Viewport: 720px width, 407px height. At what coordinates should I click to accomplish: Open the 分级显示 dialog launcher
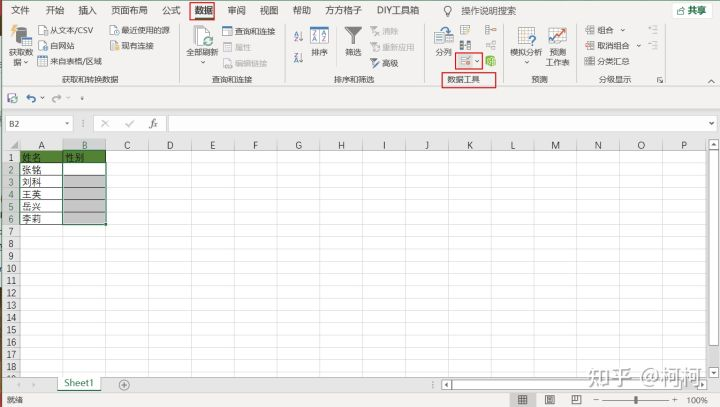click(x=660, y=80)
